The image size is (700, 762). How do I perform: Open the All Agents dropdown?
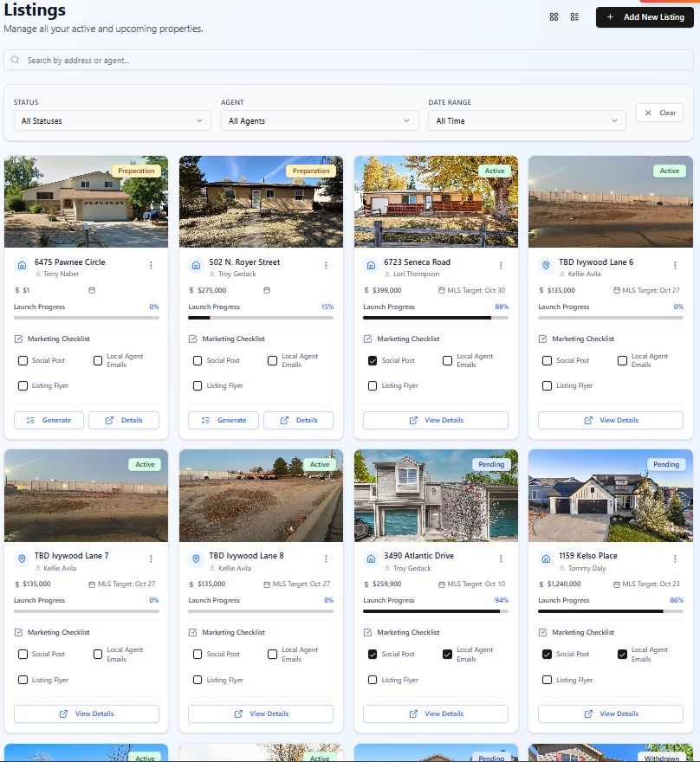[x=320, y=120]
